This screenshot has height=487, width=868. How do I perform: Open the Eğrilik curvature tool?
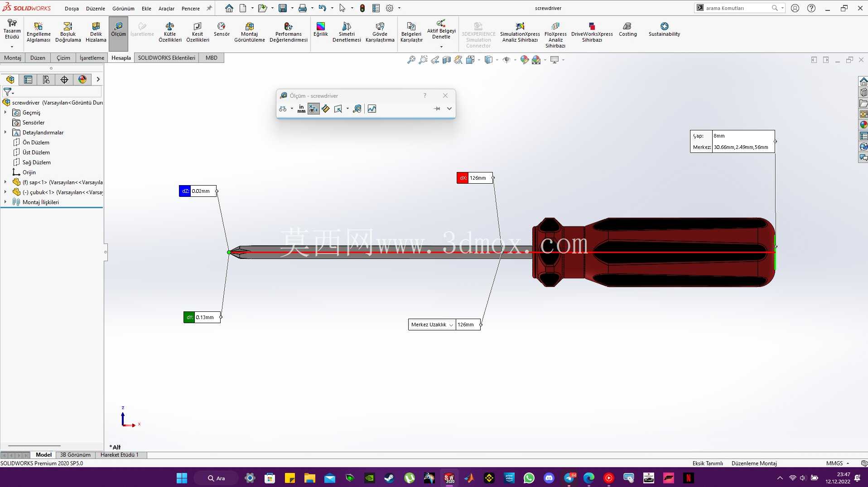pos(320,29)
